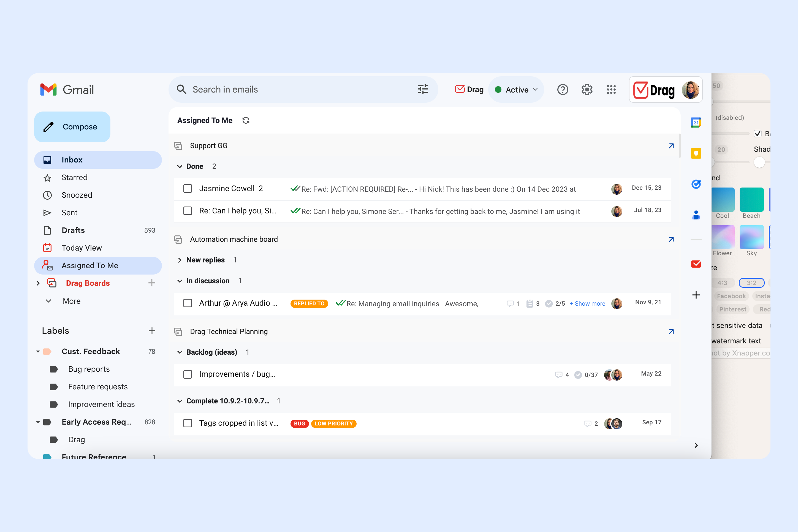This screenshot has height=532, width=798.
Task: Click the Drag logo toggle in header
Action: tap(469, 89)
